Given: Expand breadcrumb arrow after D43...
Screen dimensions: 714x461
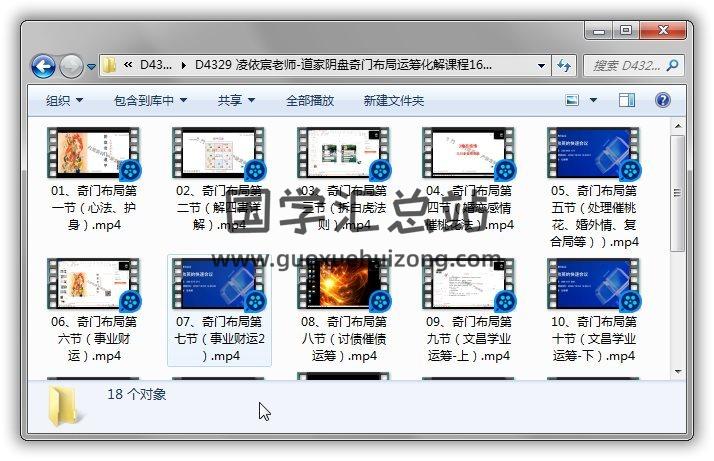Looking at the screenshot, I should pyautogui.click(x=184, y=65).
